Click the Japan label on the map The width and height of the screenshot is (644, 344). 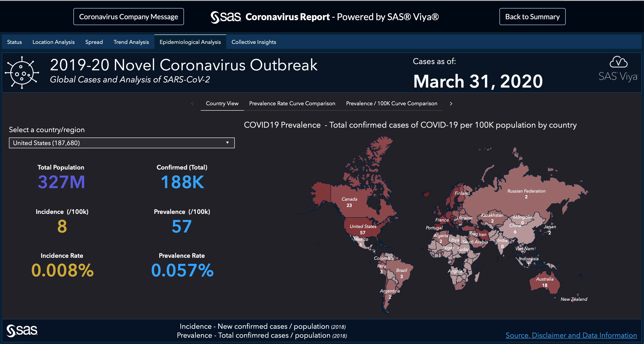[550, 226]
